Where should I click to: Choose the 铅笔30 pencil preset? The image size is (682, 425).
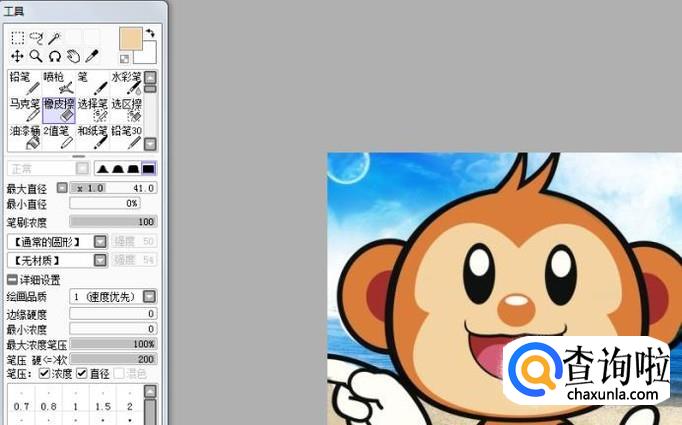[127, 137]
